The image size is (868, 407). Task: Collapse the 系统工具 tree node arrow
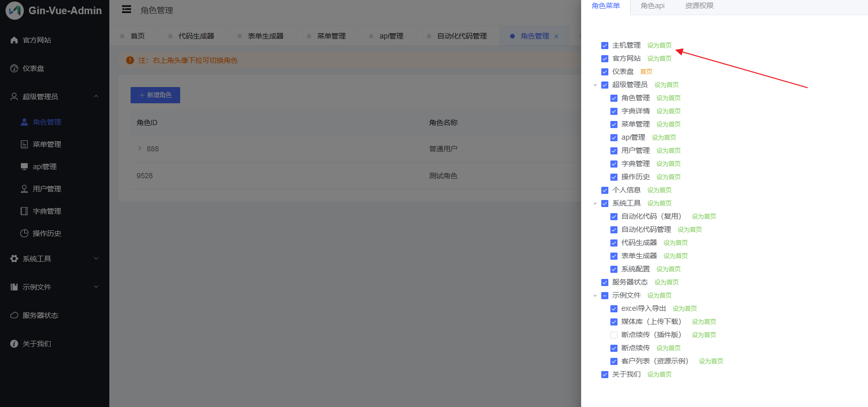(x=595, y=203)
